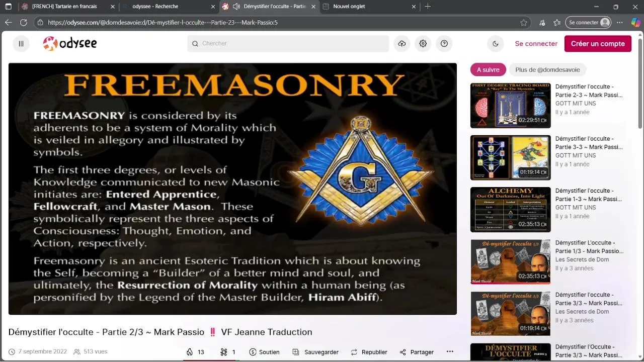Open a new browser tab with plus icon

(x=428, y=7)
